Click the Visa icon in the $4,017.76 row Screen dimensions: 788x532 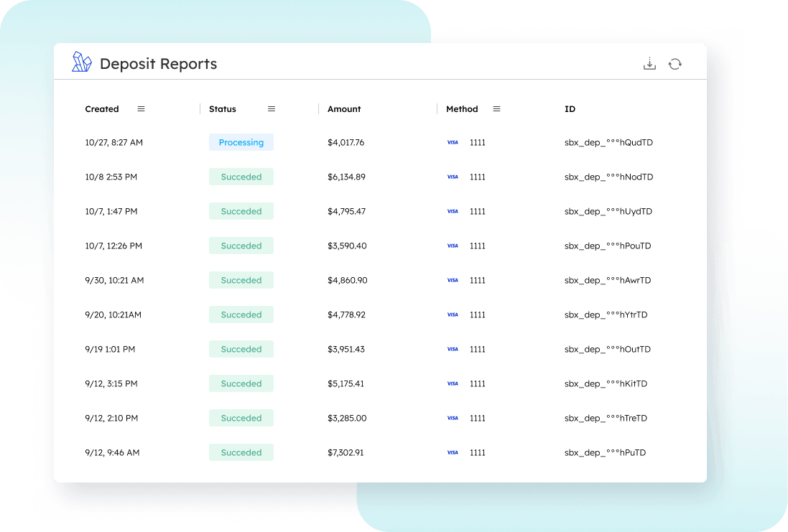[x=453, y=142]
